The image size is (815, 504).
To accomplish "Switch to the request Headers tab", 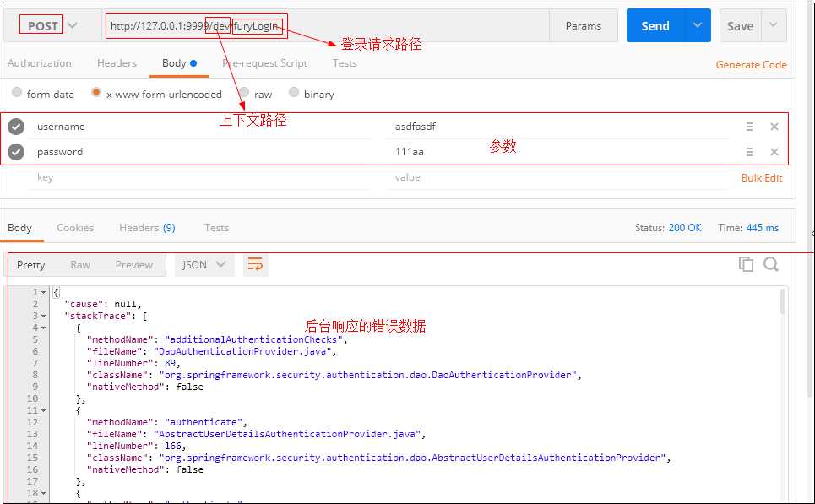I will tap(117, 63).
